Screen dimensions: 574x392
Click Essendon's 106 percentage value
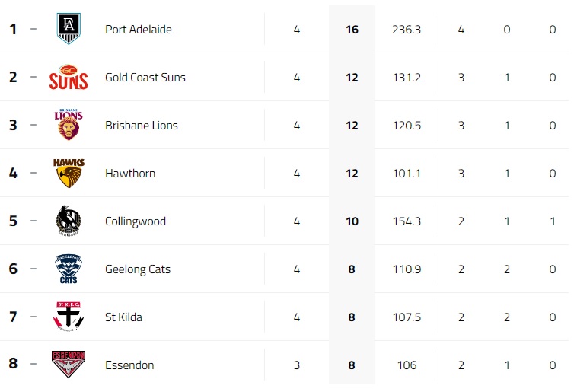pos(406,365)
